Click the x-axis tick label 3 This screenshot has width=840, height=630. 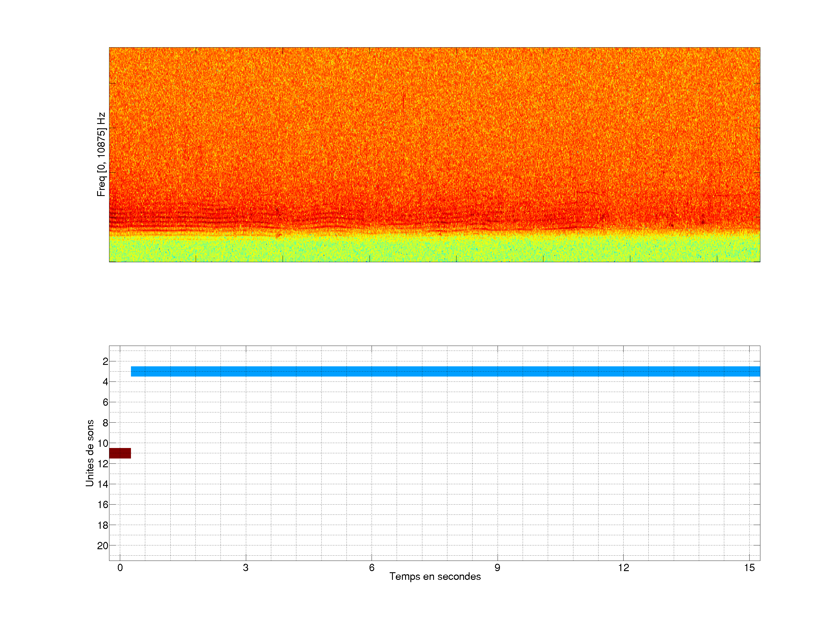pyautogui.click(x=246, y=568)
